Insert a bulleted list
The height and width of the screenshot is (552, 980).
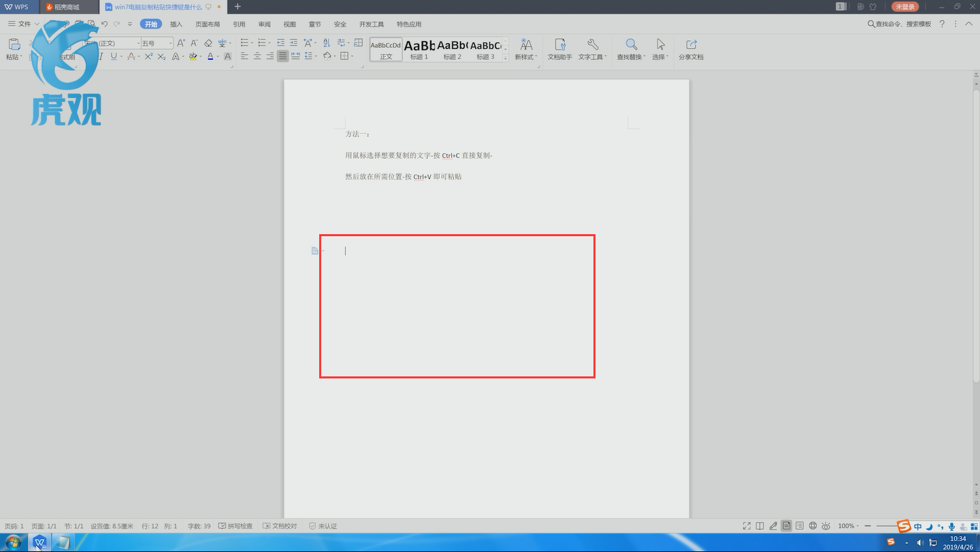point(244,43)
